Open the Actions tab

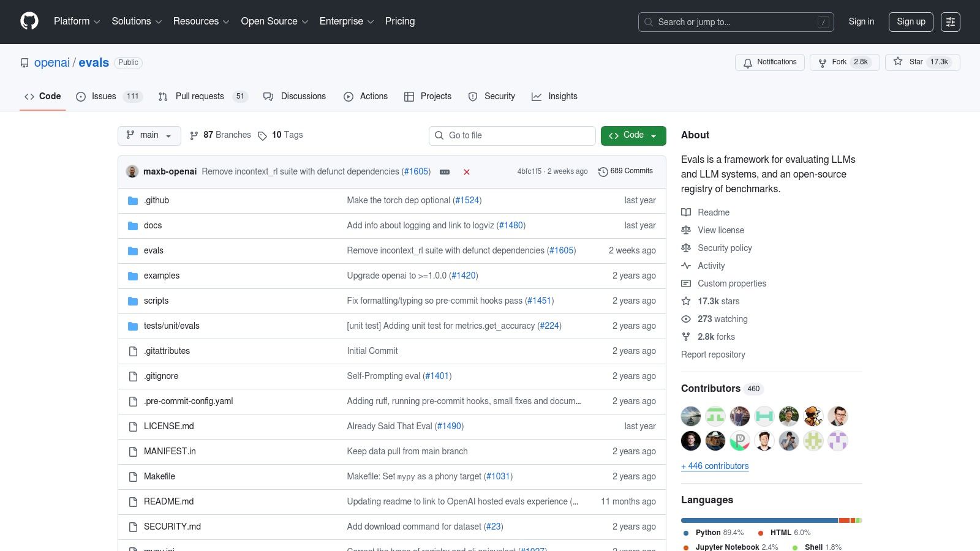click(366, 96)
